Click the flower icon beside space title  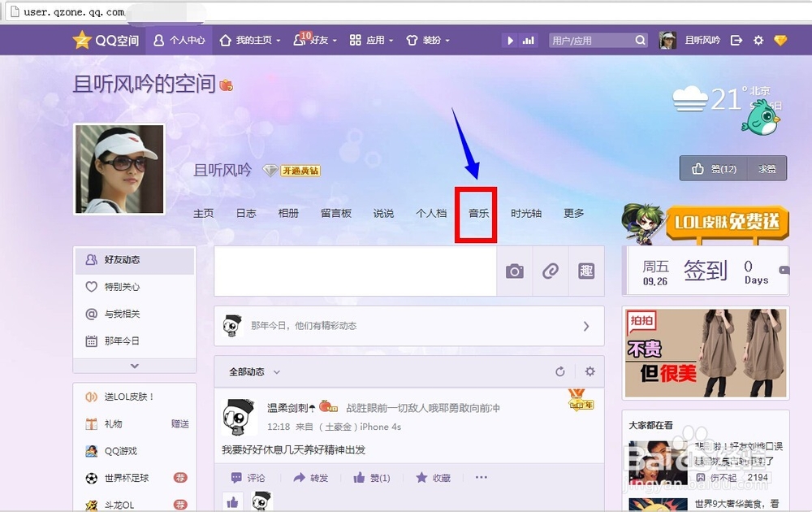(x=227, y=85)
